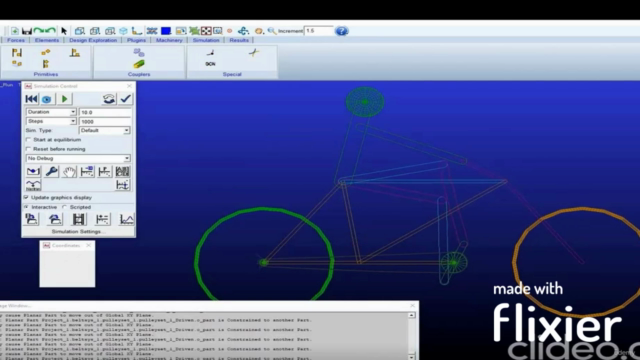The height and width of the screenshot is (360, 640).
Task: Select the Interactive radio button
Action: (27, 207)
